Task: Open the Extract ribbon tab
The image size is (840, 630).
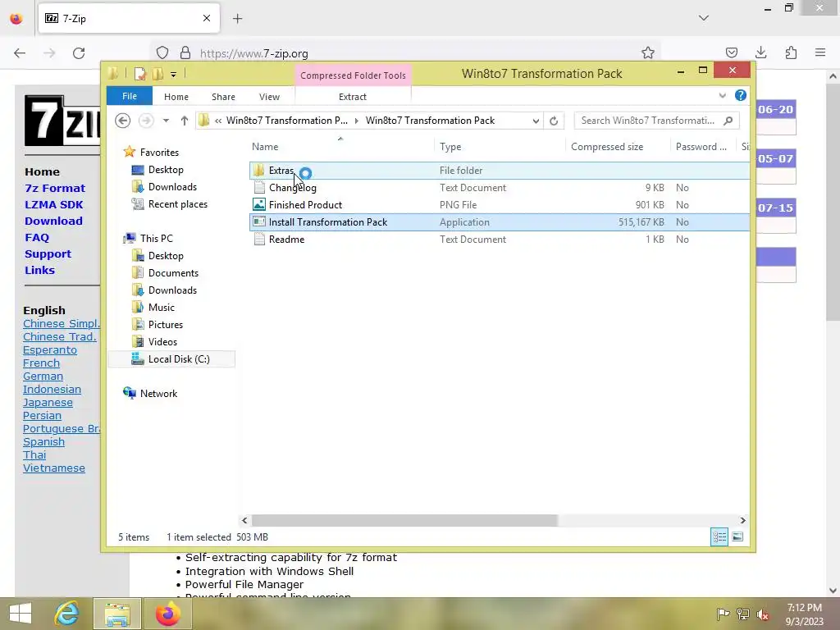Action: coord(353,97)
